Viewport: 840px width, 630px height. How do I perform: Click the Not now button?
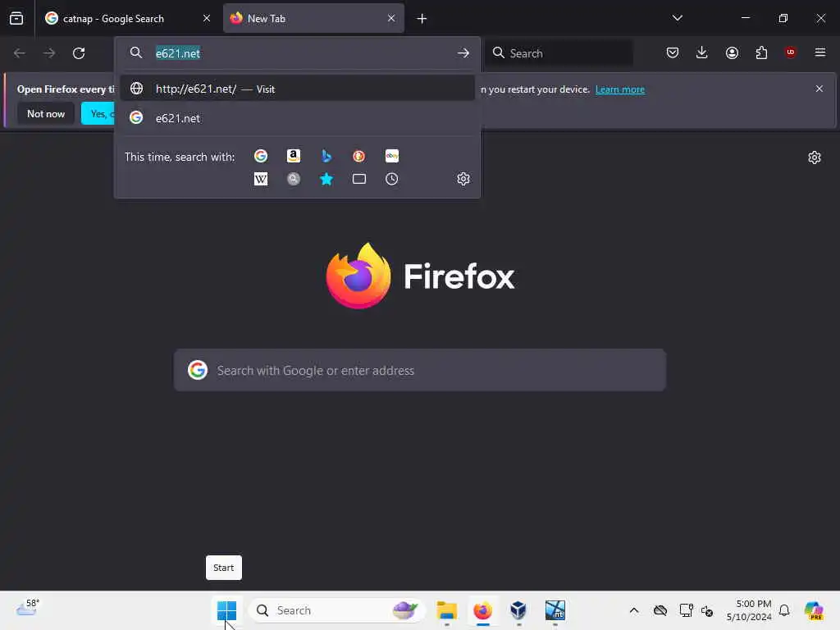pos(46,113)
